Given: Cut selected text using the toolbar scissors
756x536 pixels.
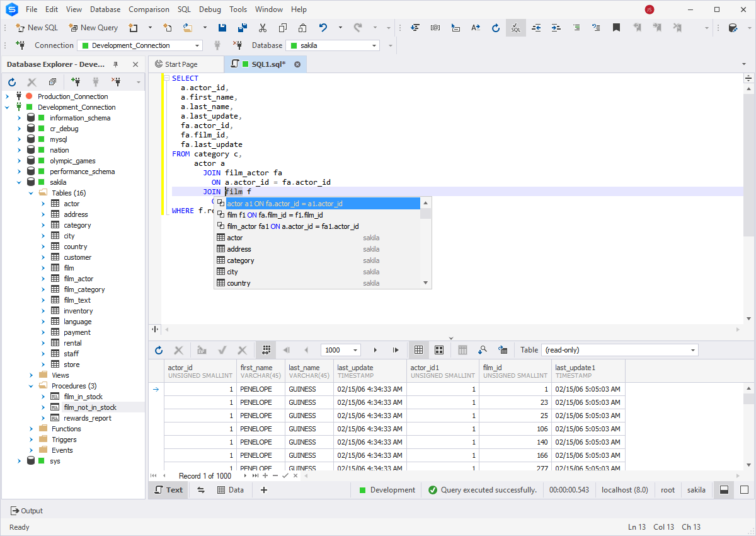Looking at the screenshot, I should [x=262, y=28].
